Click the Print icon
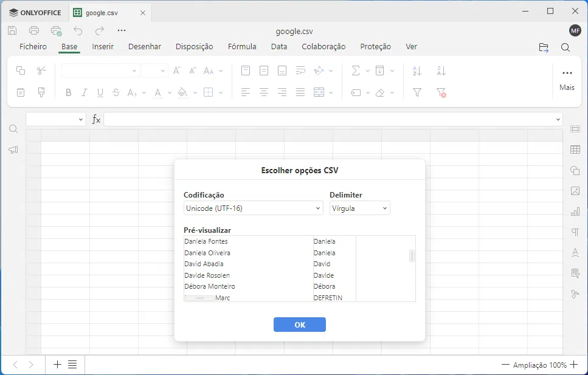 click(34, 31)
